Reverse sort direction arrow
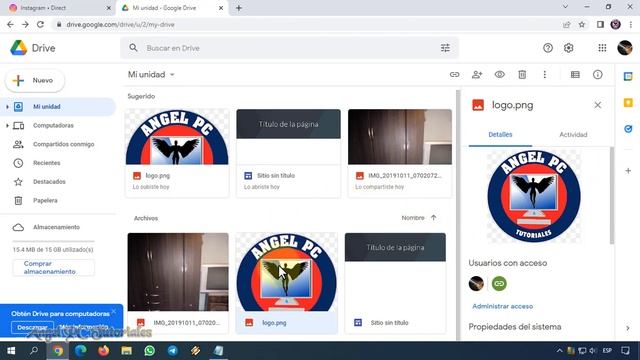 (x=433, y=218)
